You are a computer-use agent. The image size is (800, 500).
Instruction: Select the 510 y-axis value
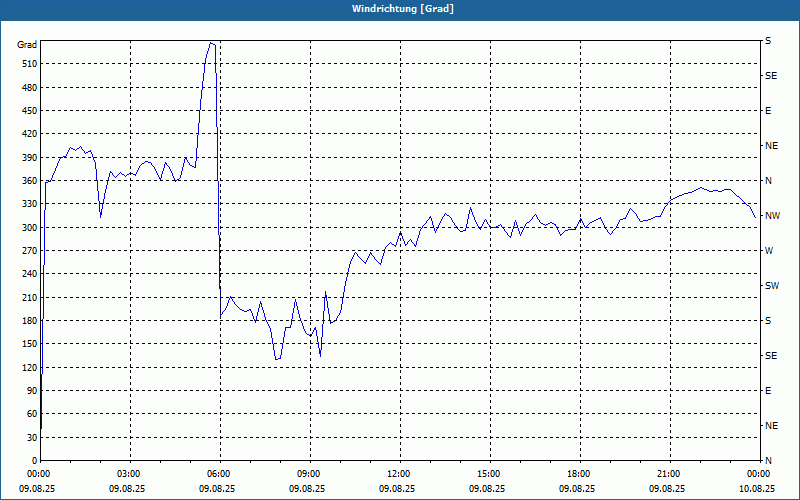pos(29,64)
